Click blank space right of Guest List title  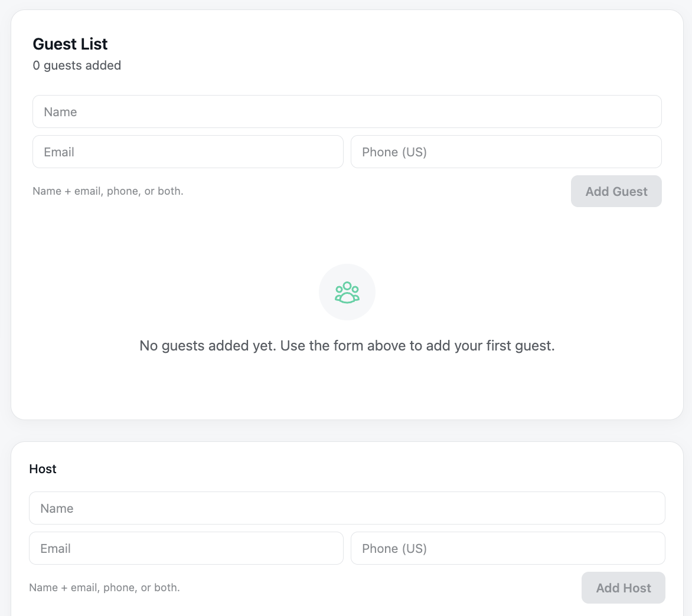click(x=384, y=44)
